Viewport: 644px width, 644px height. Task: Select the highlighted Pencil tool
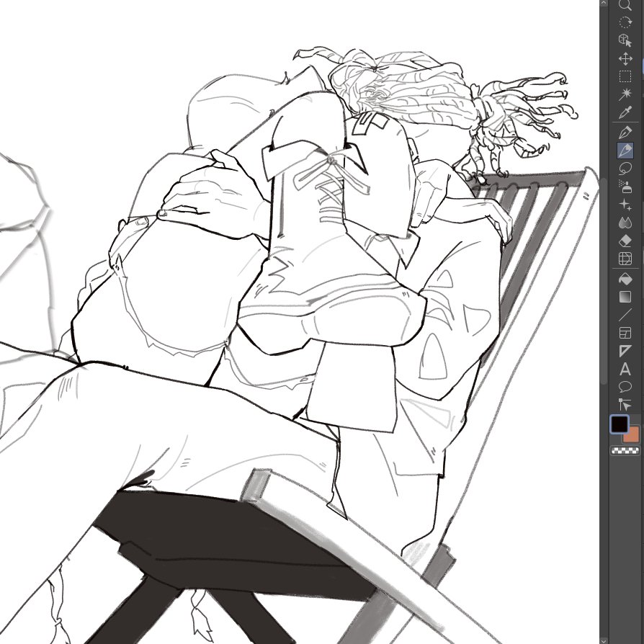625,151
